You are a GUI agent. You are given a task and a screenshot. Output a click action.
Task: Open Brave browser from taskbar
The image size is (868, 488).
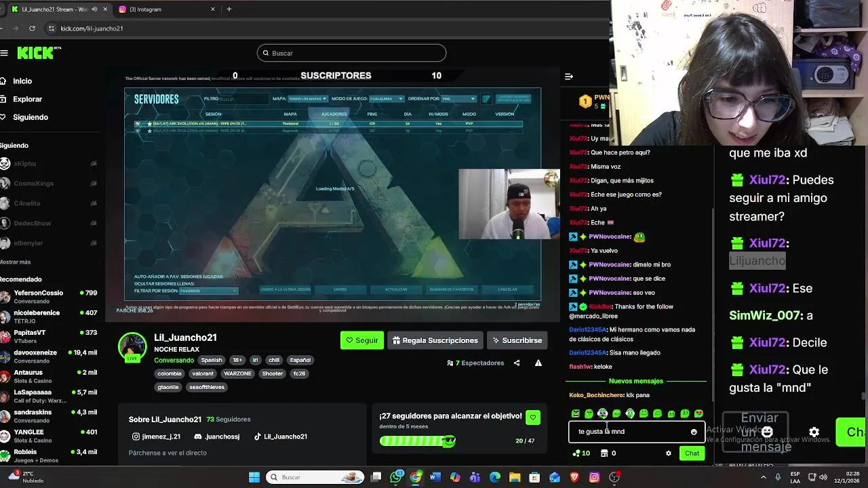coord(575,477)
